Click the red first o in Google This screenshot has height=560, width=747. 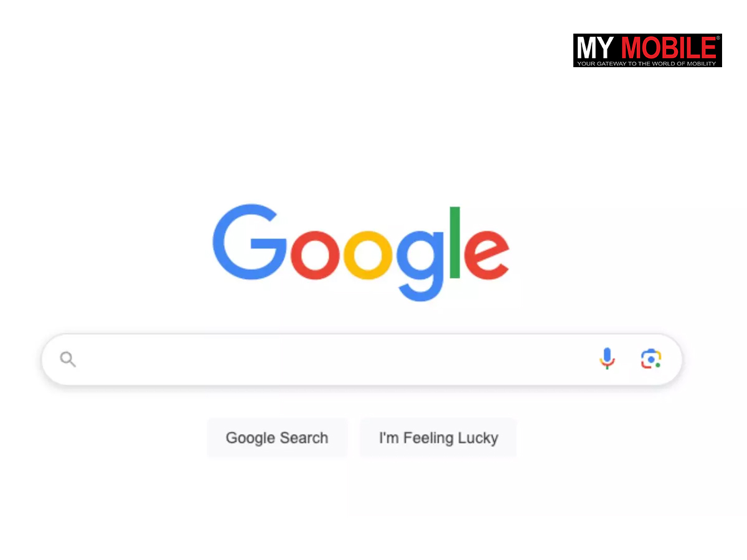(x=316, y=254)
